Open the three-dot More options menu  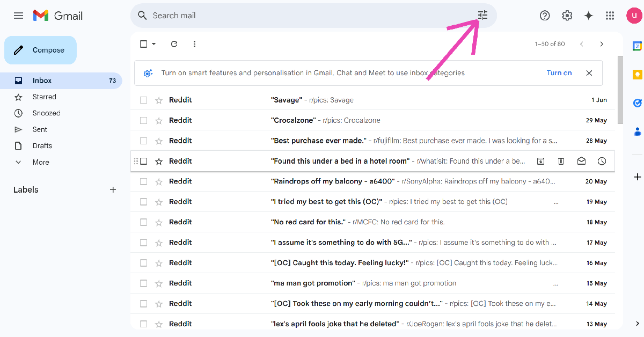194,44
